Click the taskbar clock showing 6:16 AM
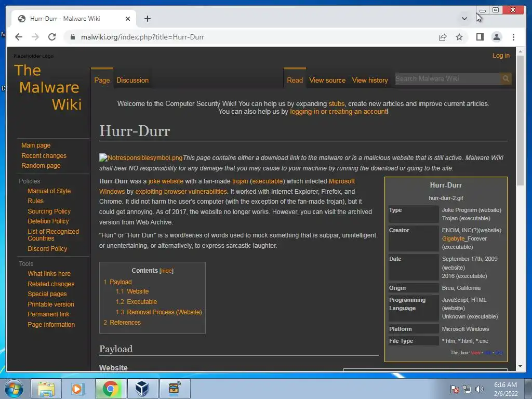Viewport: 532px width, 399px height. 506,389
